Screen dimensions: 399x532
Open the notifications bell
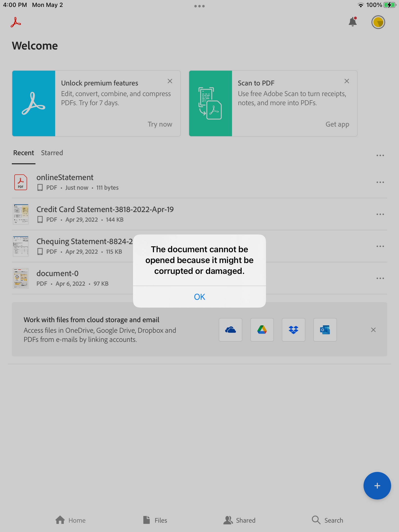coord(352,22)
